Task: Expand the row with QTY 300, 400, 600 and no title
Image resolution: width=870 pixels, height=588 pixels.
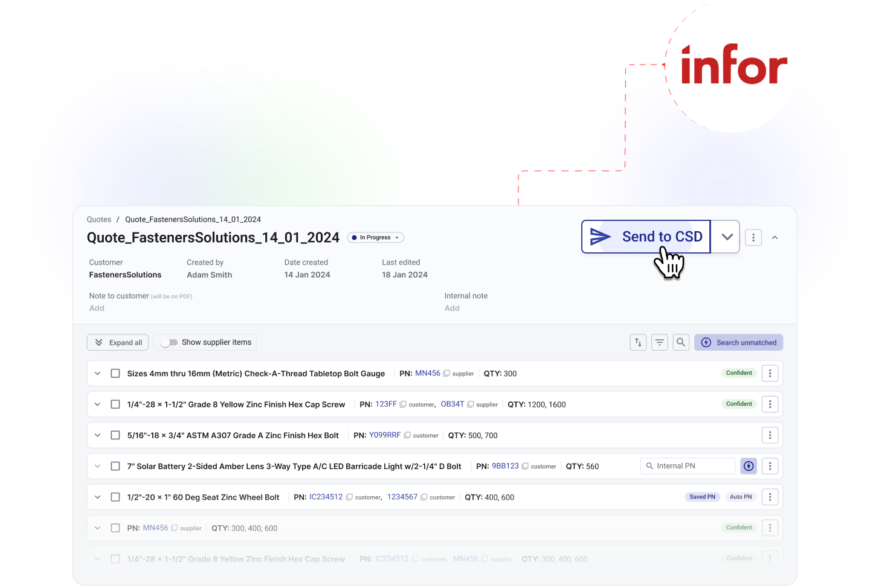Action: [97, 528]
